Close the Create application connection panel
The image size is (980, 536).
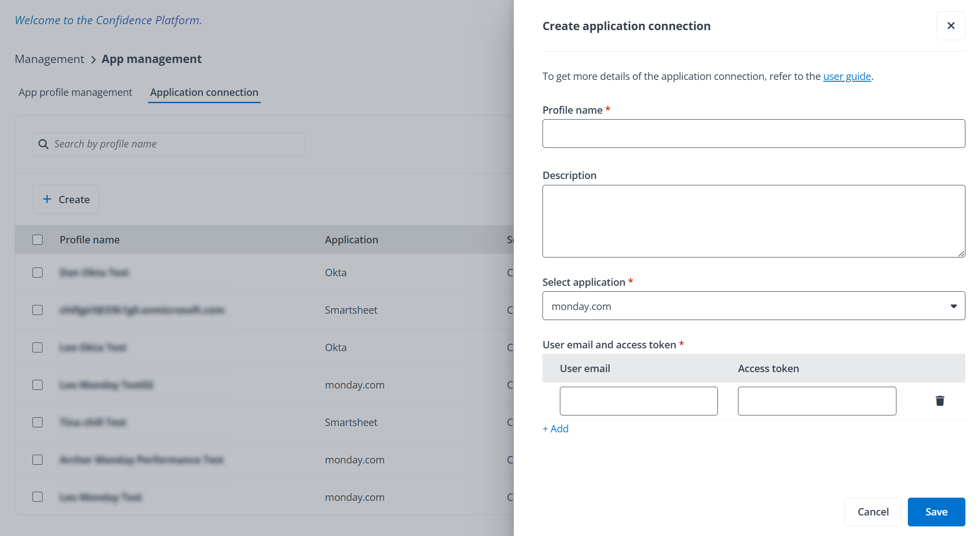[951, 26]
